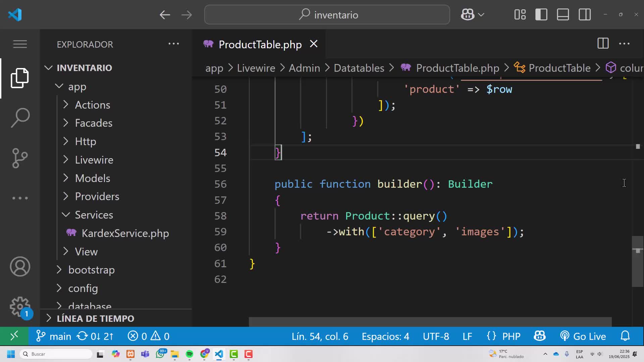
Task: Change LF end of line sequence
Action: [x=467, y=336]
